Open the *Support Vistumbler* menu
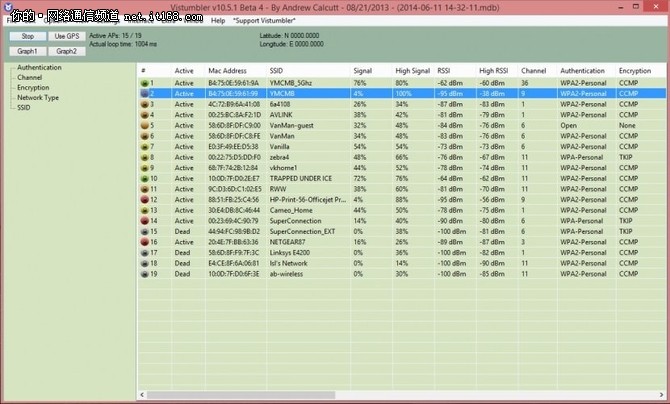The width and height of the screenshot is (670, 404). tap(264, 21)
